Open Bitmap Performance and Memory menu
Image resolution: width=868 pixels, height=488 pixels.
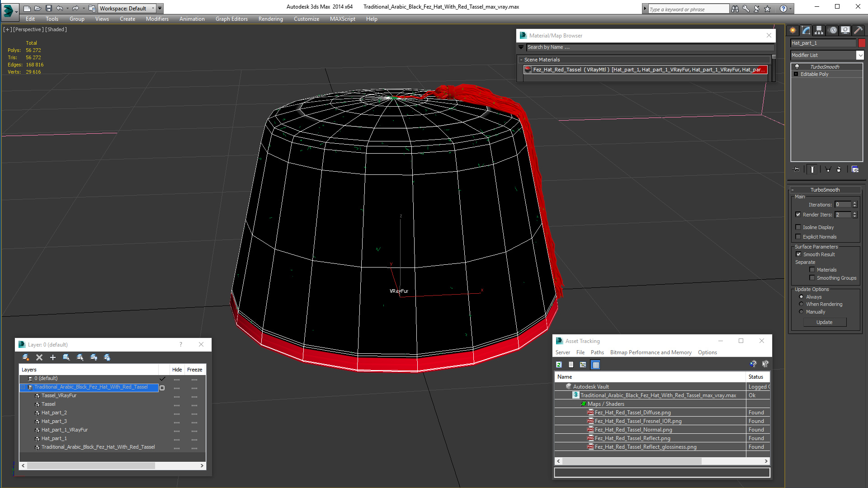pos(651,352)
